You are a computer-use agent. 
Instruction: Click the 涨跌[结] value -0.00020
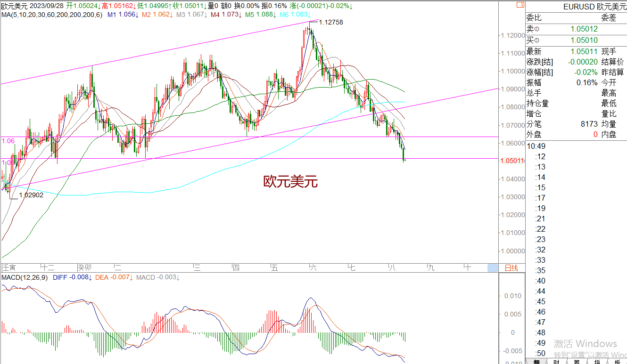pos(582,62)
